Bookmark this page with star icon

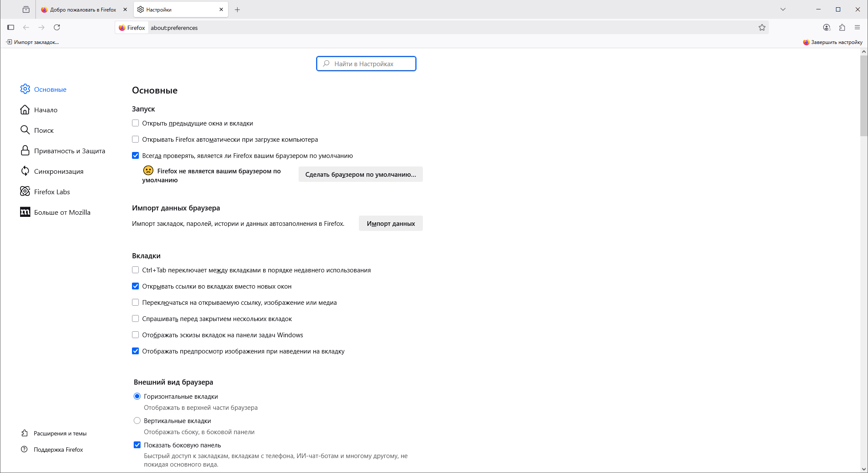tap(762, 27)
